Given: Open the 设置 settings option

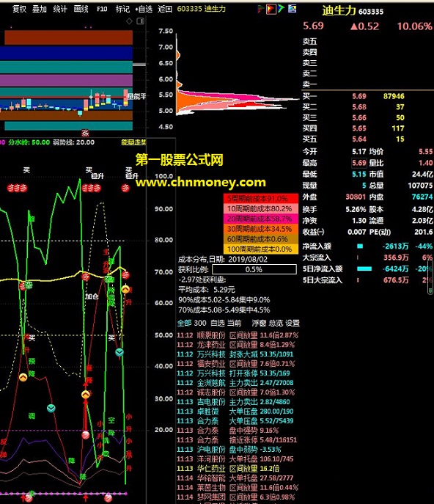Looking at the screenshot, I should point(293,323).
